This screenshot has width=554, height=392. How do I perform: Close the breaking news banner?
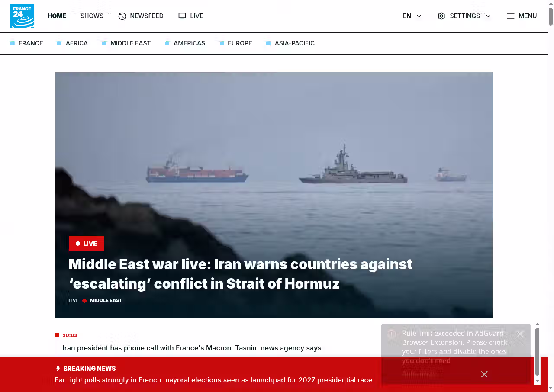(484, 374)
